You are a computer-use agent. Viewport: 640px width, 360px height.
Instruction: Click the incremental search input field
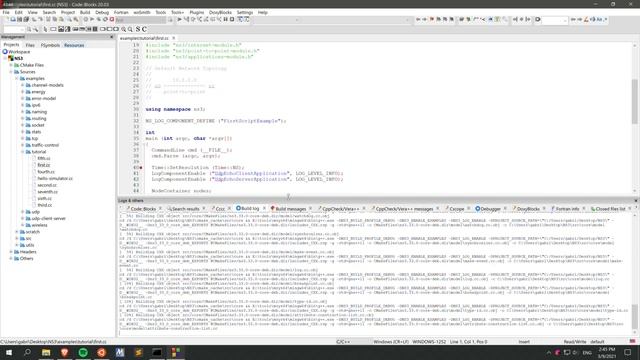pyautogui.click(x=555, y=20)
